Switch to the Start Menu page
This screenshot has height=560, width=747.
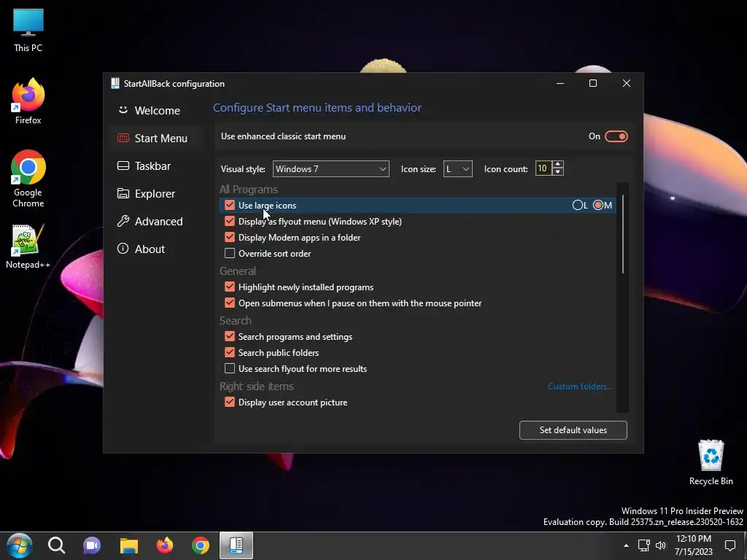(x=156, y=138)
